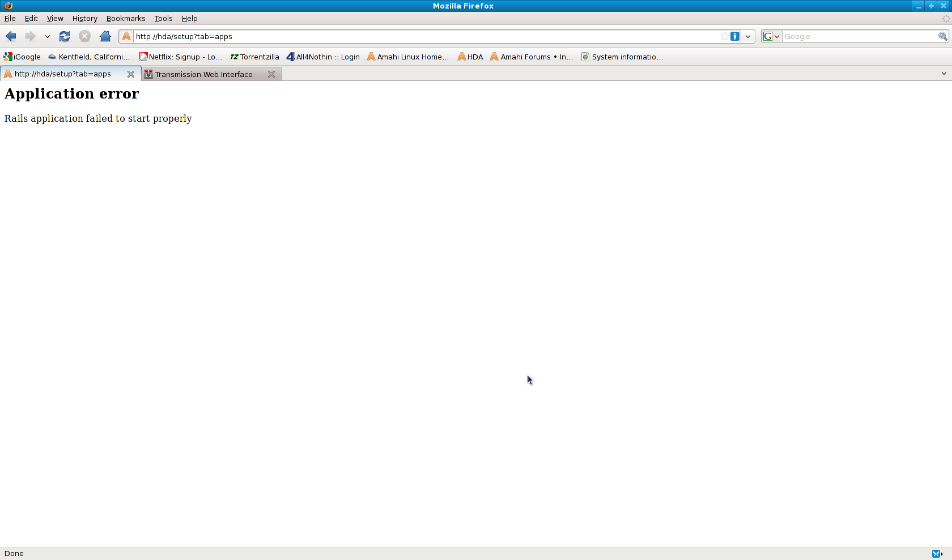Image resolution: width=952 pixels, height=560 pixels.
Task: Click the Done status text
Action: (14, 554)
